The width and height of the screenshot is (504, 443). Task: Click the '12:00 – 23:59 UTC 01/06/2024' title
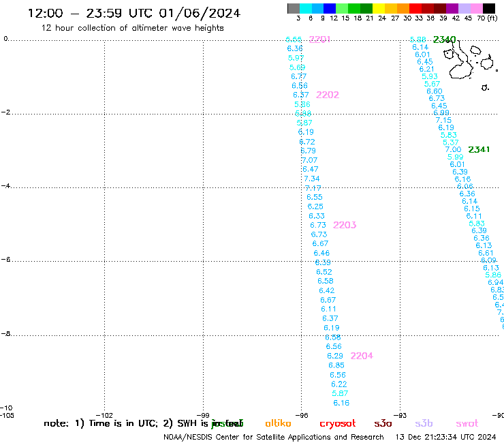(134, 14)
